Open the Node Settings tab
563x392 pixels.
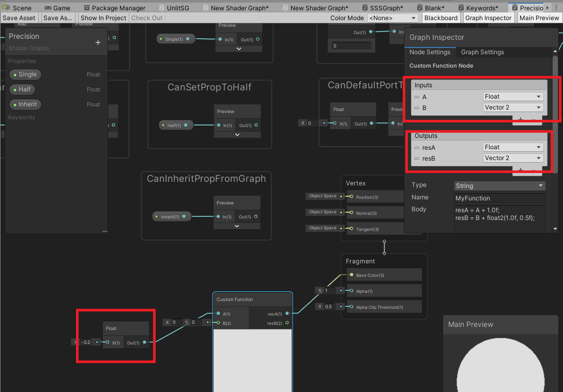click(x=430, y=52)
